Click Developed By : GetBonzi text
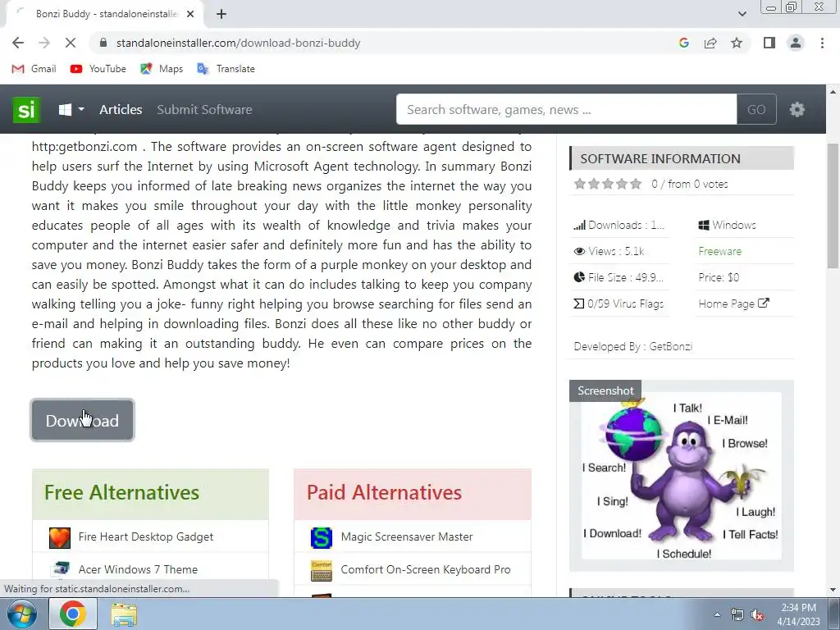The width and height of the screenshot is (840, 630). (633, 347)
